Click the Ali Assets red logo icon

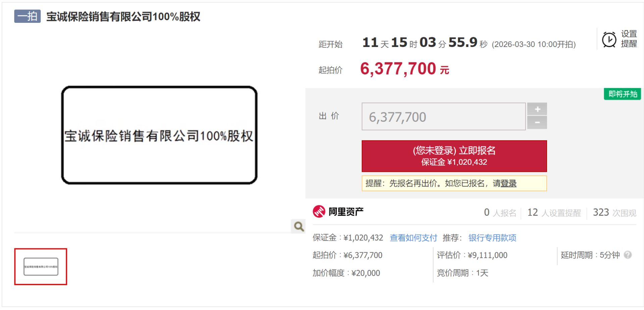[319, 212]
